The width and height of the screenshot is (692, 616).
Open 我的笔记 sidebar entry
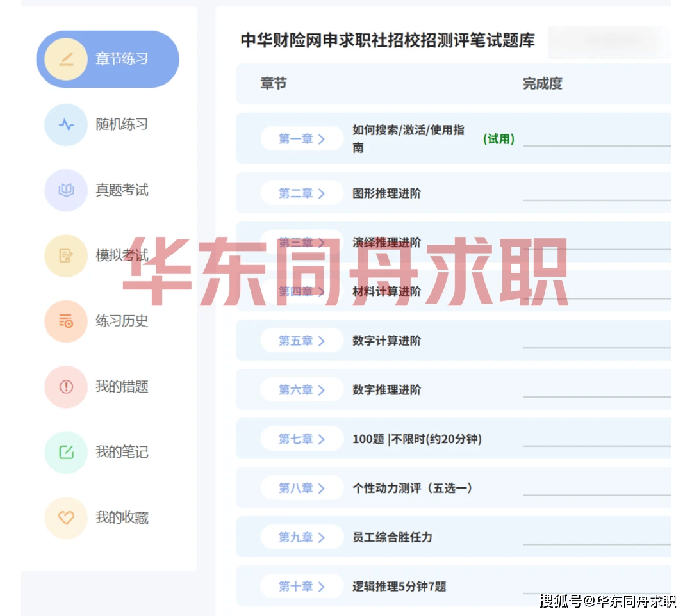click(x=122, y=452)
